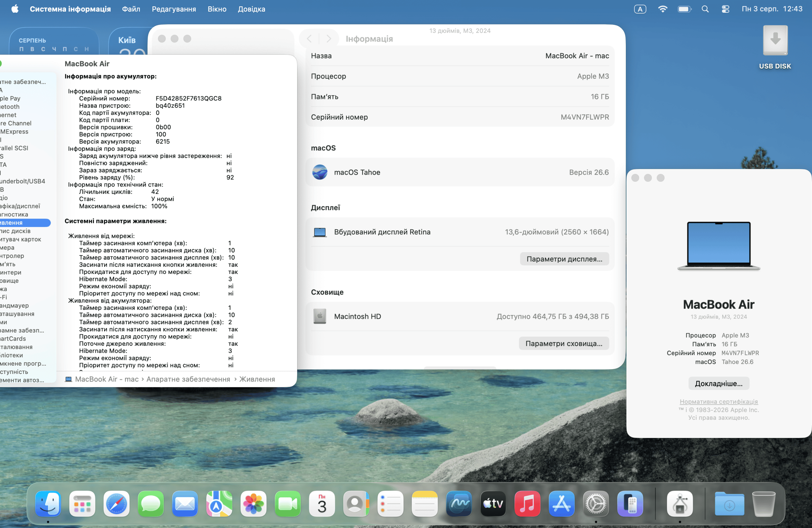Open the Нормативна сертифікація link
812x528 pixels.
click(x=719, y=401)
